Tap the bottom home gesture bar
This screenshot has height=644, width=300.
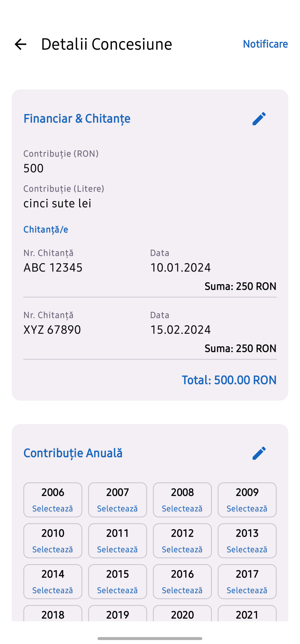tap(150, 638)
